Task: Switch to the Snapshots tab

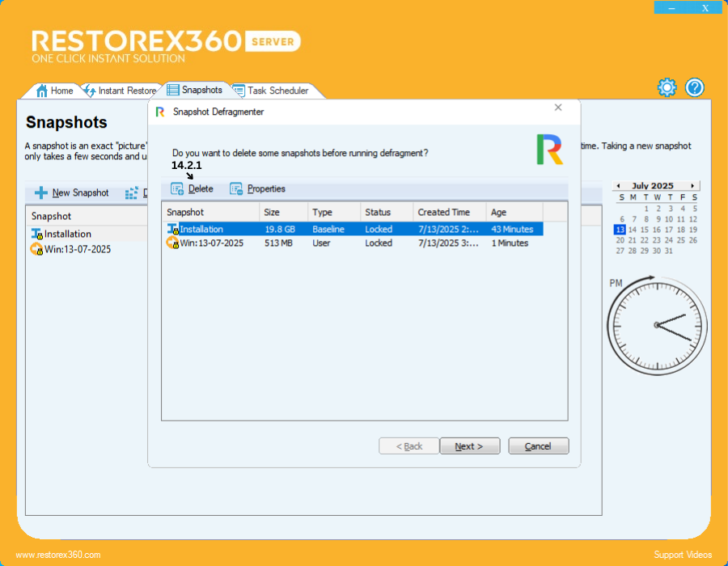Action: (195, 90)
